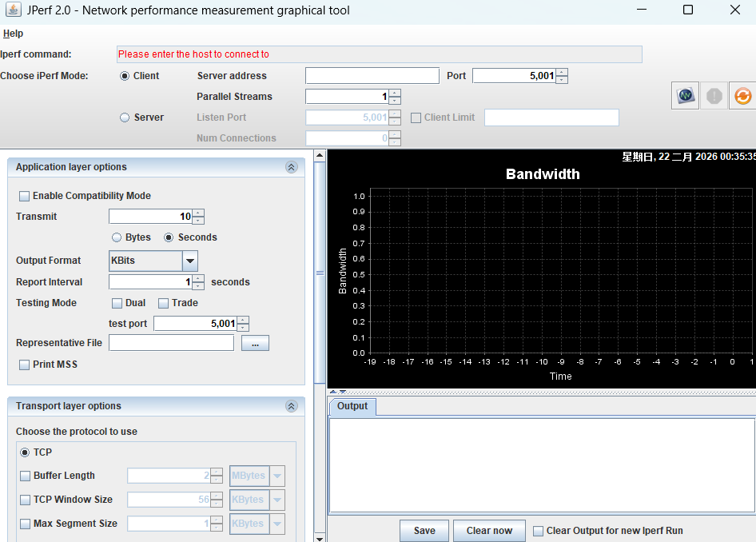Image resolution: width=756 pixels, height=542 pixels.
Task: Click the Transmit value field
Action: [150, 217]
